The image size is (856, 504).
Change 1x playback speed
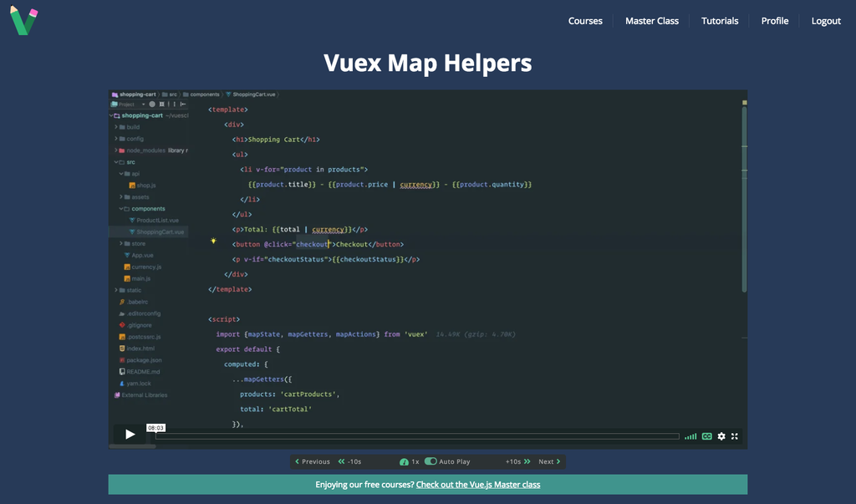click(410, 461)
